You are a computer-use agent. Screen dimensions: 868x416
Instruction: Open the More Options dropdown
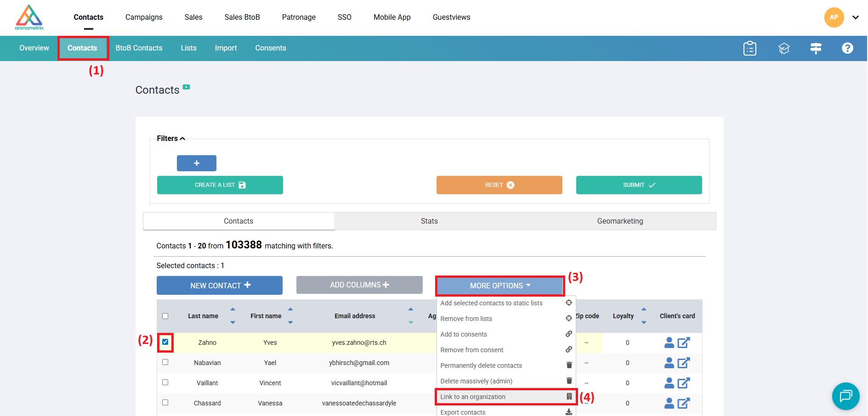pyautogui.click(x=499, y=286)
